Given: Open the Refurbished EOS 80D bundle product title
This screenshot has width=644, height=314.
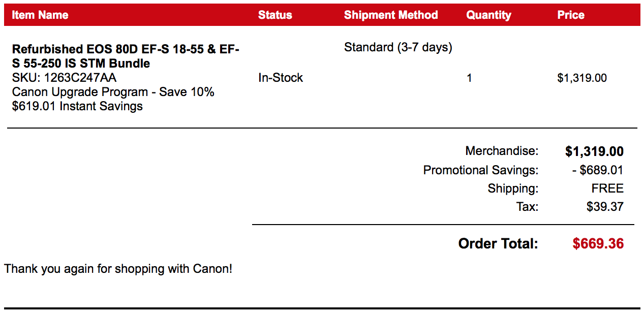Looking at the screenshot, I should pos(126,56).
